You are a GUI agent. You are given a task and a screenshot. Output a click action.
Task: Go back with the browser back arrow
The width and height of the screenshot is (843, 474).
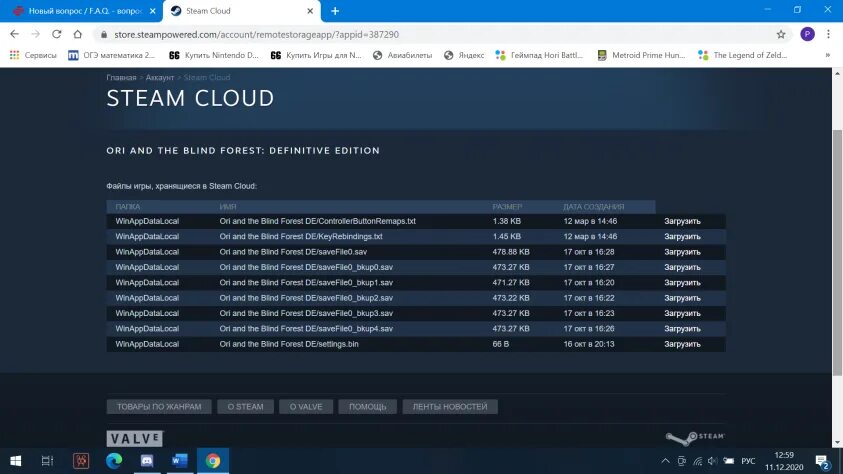15,34
